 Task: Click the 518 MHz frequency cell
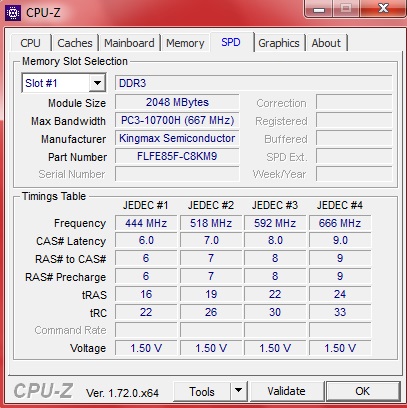[x=211, y=223]
